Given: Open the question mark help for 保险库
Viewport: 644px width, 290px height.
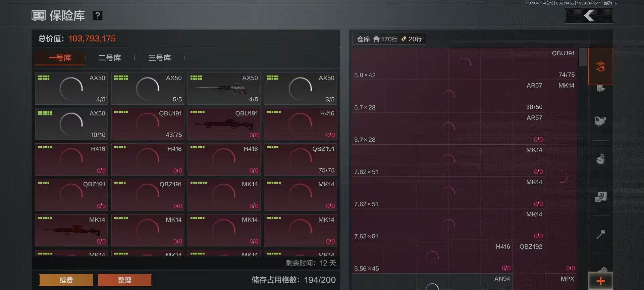Looking at the screenshot, I should pyautogui.click(x=97, y=15).
